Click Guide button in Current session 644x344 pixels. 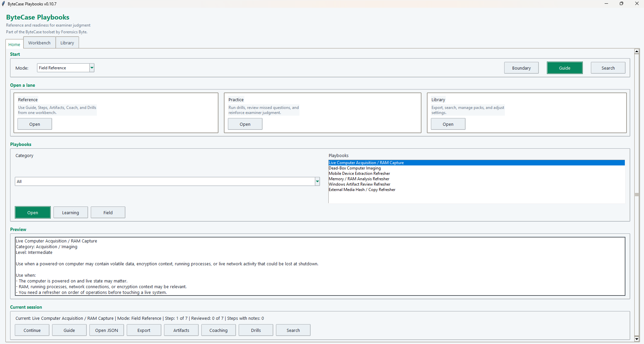(69, 330)
